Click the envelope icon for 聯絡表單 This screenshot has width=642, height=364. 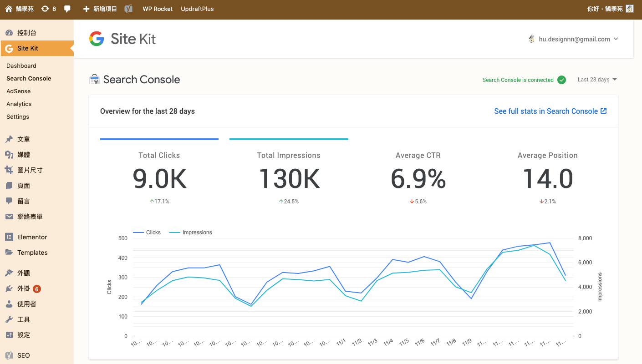point(9,217)
